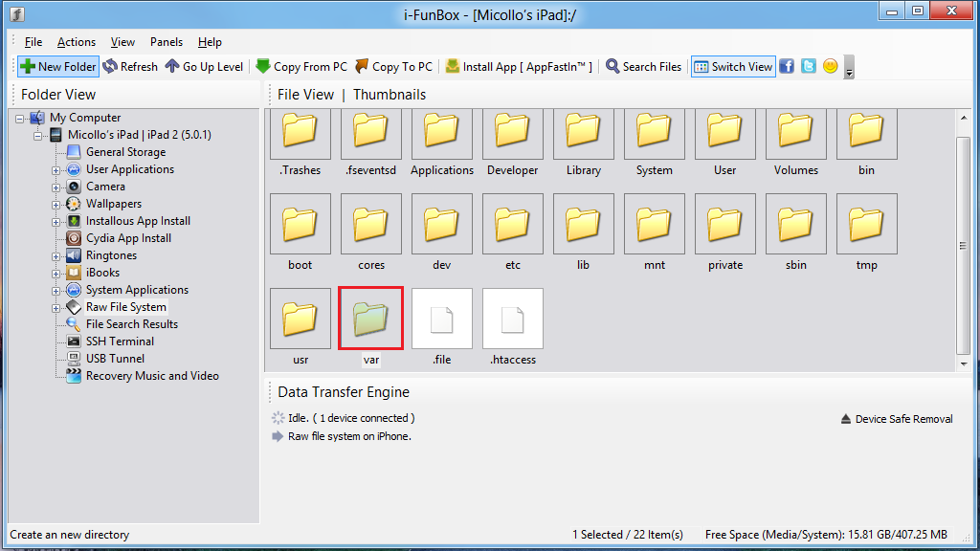Toggle Switch View

[x=733, y=66]
